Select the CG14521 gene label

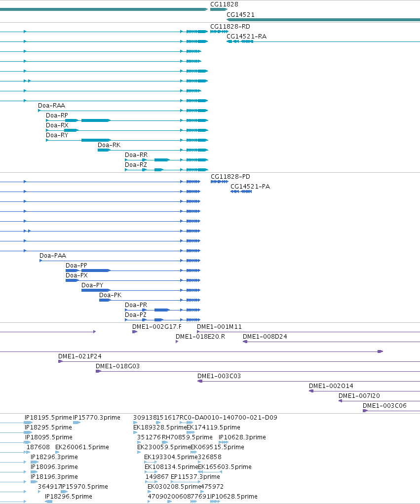[x=240, y=14]
